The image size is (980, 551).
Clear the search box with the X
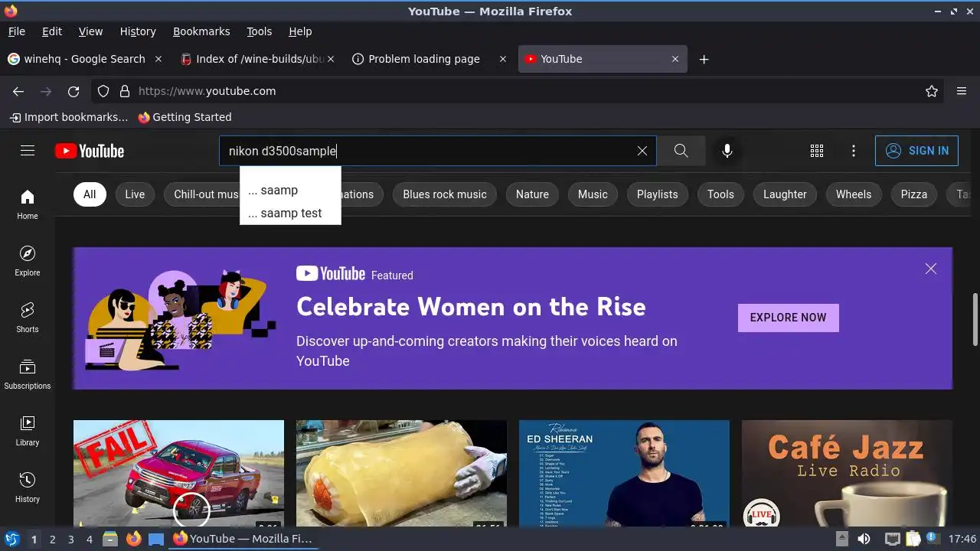tap(642, 151)
